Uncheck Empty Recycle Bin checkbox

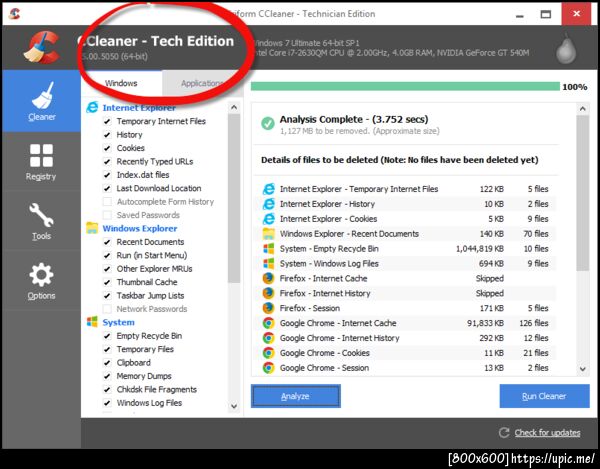[x=107, y=336]
